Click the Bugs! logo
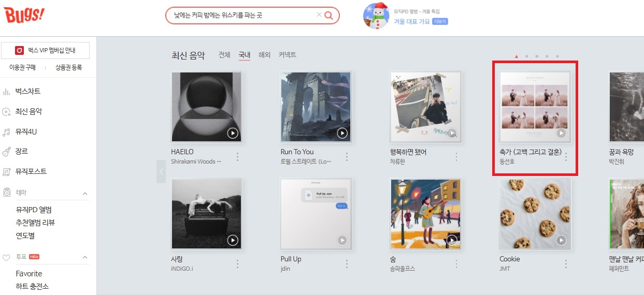Image resolution: width=644 pixels, height=295 pixels. [24, 15]
